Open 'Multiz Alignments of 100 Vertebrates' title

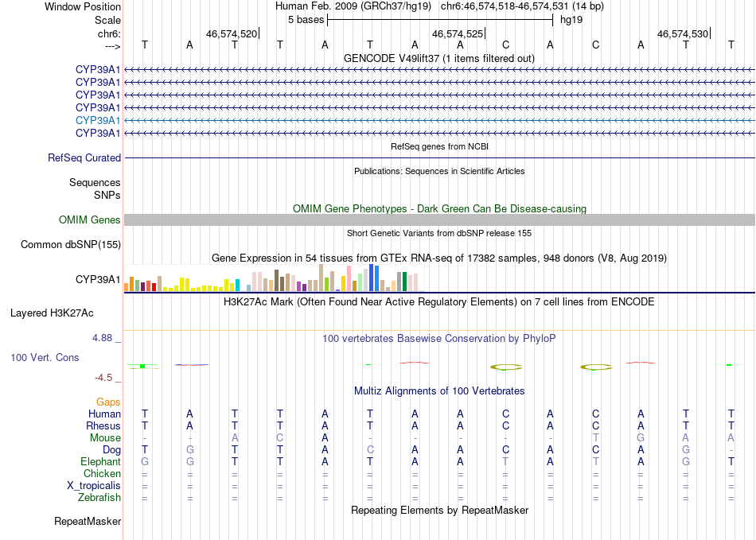click(x=439, y=391)
